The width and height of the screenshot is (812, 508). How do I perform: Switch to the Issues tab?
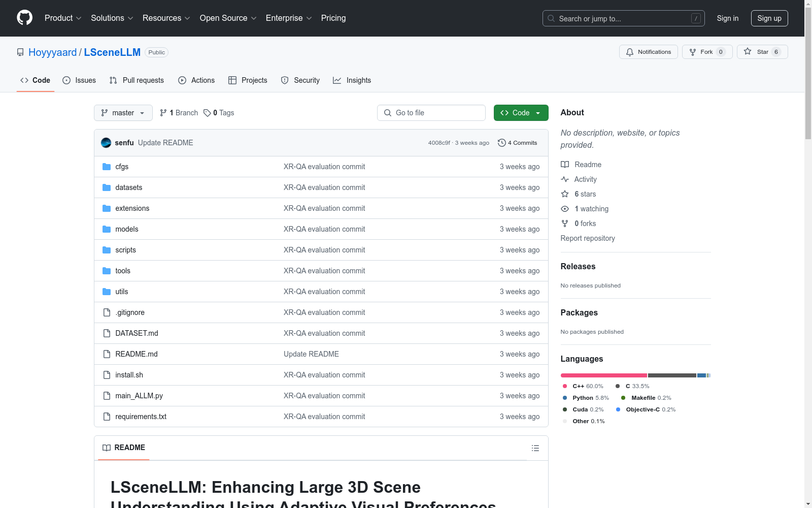point(79,80)
